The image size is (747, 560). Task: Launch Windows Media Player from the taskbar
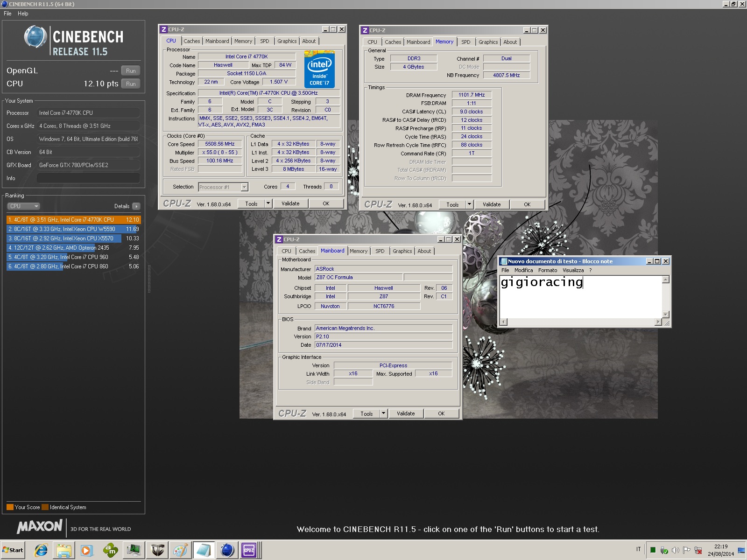pyautogui.click(x=87, y=550)
